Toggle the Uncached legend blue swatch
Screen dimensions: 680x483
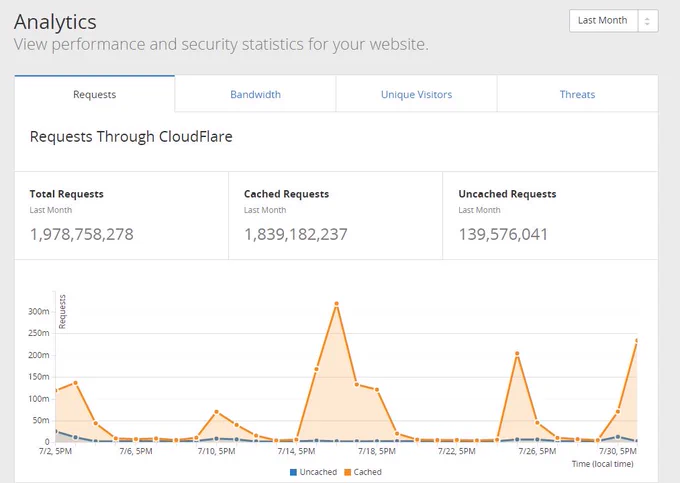click(x=293, y=472)
